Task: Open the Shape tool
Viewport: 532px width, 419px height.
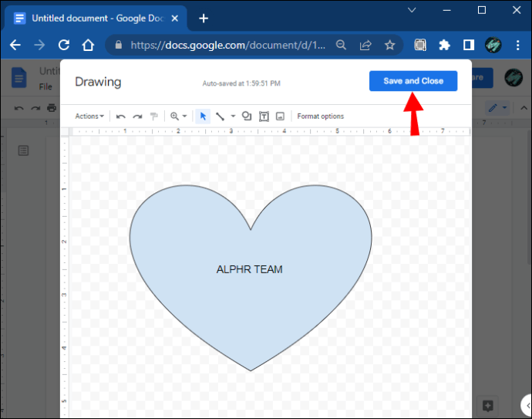Action: tap(247, 116)
